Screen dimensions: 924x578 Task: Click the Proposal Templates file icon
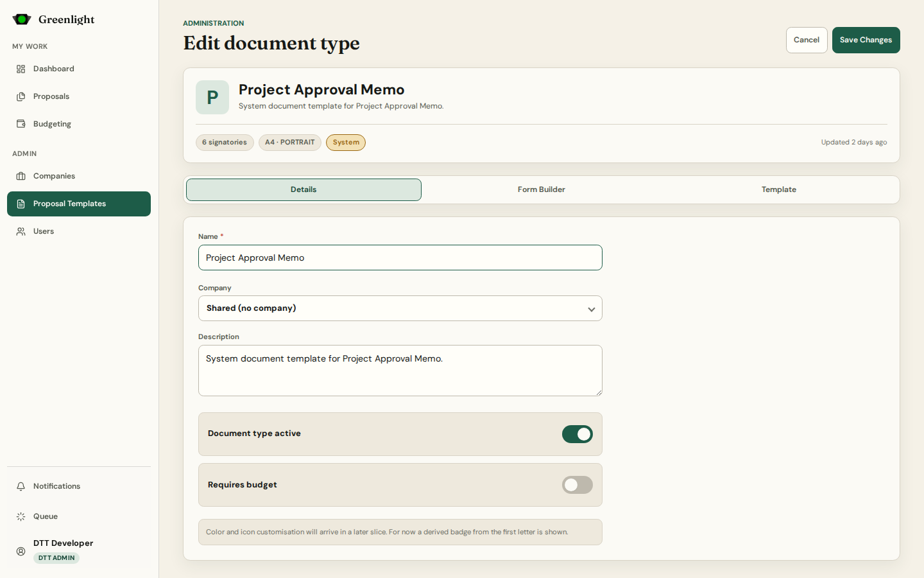tap(21, 204)
